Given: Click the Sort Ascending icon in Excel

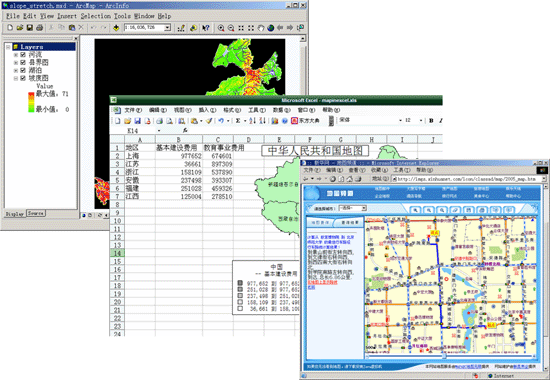Looking at the screenshot, I should [x=252, y=121].
